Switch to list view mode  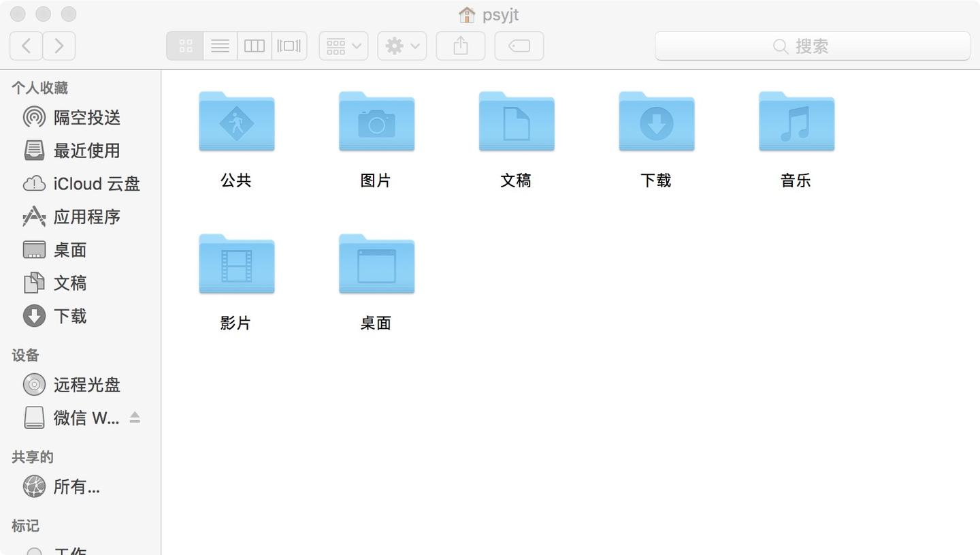tap(219, 45)
